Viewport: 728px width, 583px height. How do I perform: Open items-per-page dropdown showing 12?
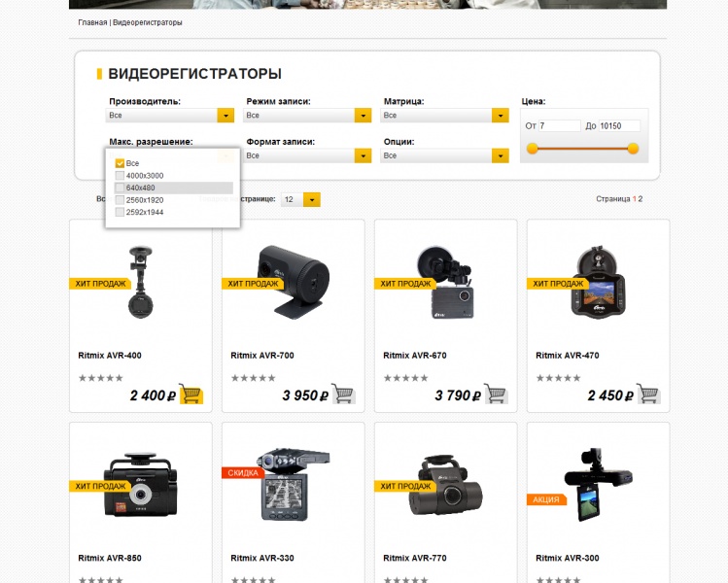[x=300, y=199]
